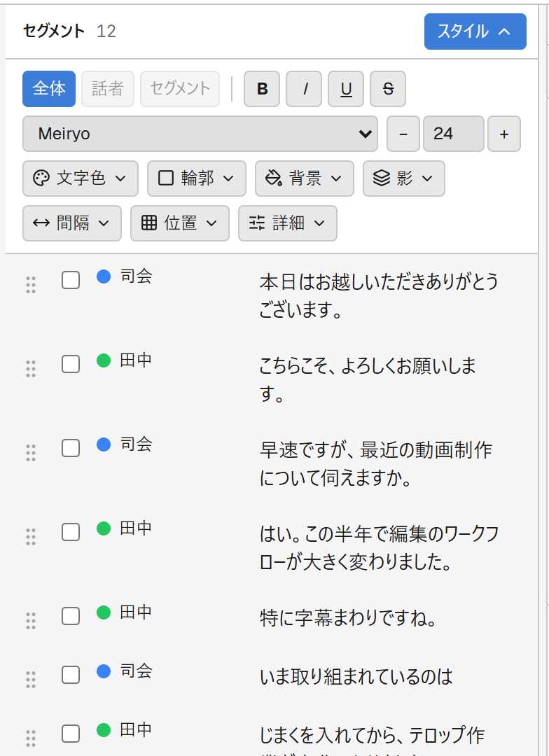
Task: Click speaker name 田中 on 特に字幕まわり row
Action: click(x=136, y=612)
